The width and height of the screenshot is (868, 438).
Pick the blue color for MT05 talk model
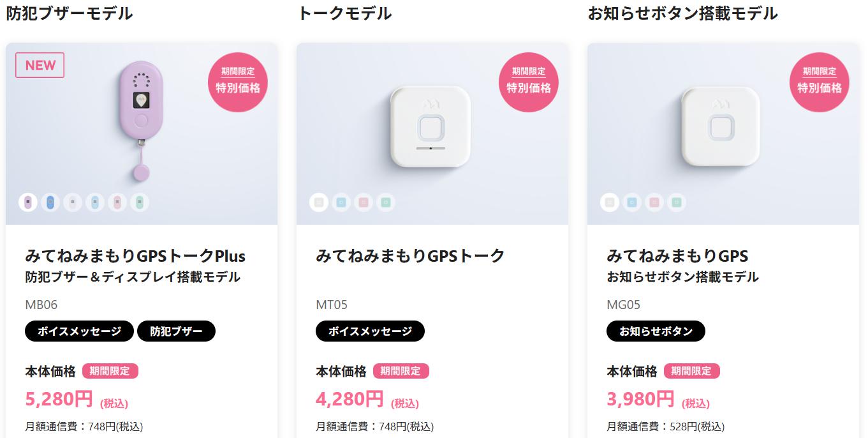point(341,203)
